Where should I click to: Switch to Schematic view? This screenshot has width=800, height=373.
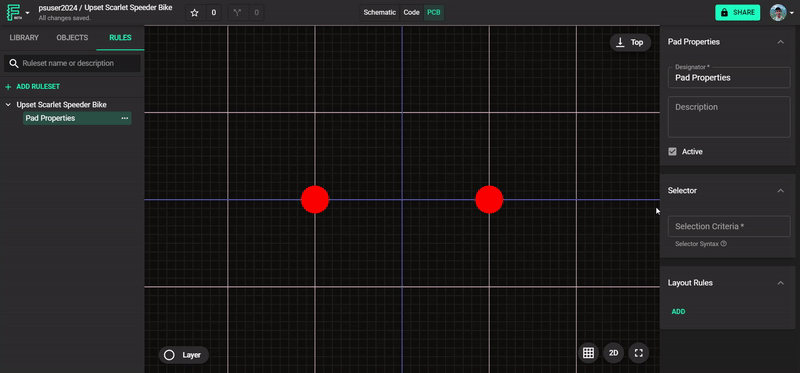pyautogui.click(x=380, y=13)
